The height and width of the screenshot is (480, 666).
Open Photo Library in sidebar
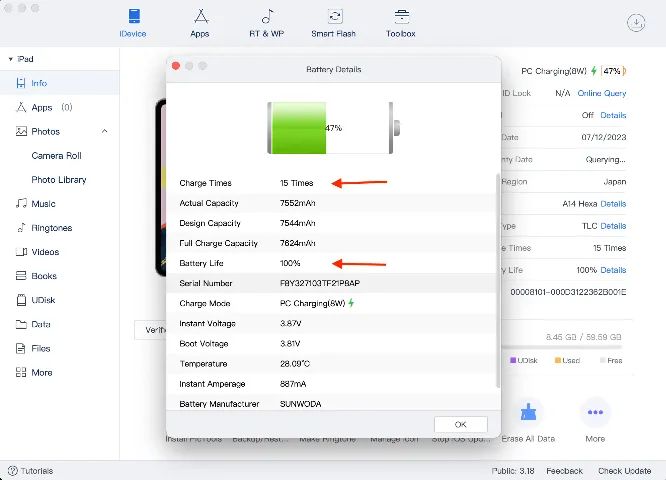[59, 180]
